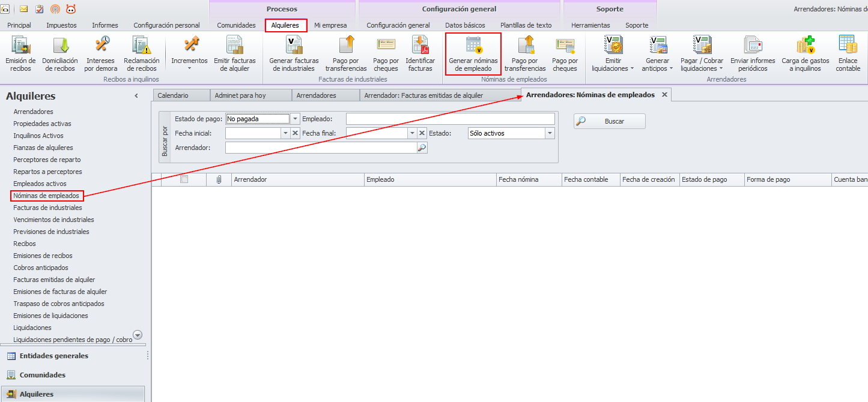Click Pago por transferencias under Nóminas de empleados
Screen dimensions: 868x402
525,53
